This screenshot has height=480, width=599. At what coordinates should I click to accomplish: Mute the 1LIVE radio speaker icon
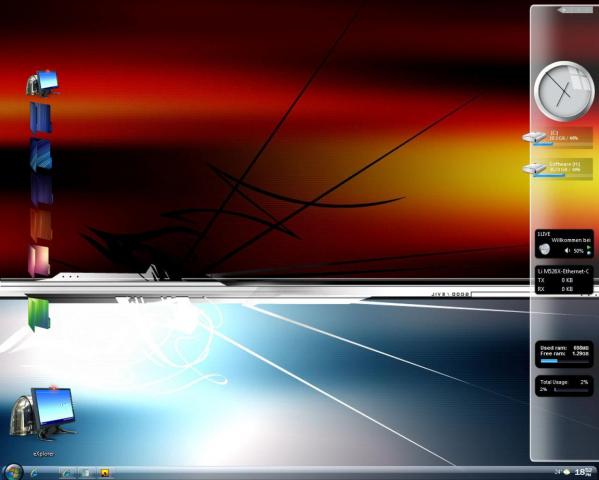pos(567,251)
